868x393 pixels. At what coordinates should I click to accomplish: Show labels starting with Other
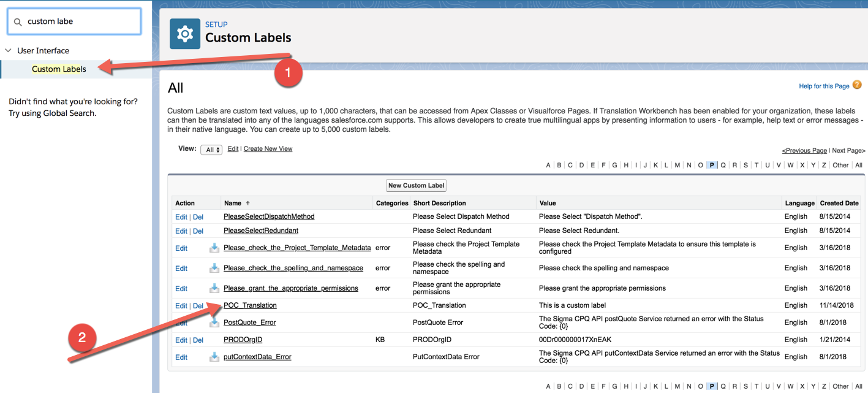click(840, 165)
